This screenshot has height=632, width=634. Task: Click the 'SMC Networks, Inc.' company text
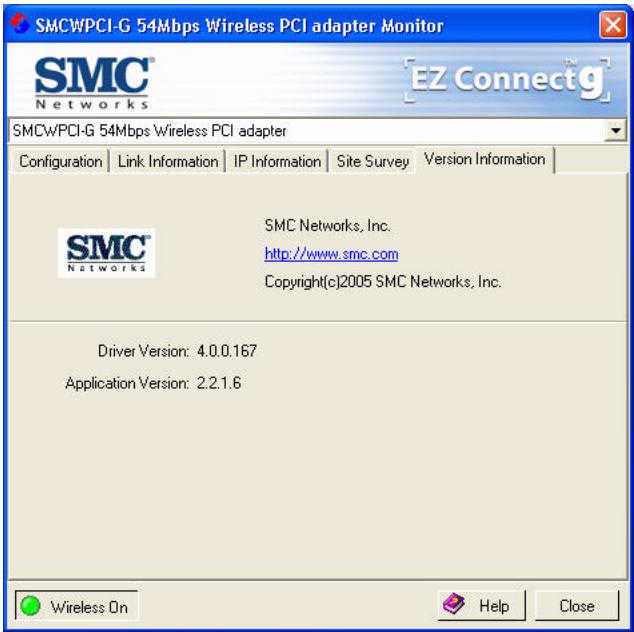pos(328,226)
